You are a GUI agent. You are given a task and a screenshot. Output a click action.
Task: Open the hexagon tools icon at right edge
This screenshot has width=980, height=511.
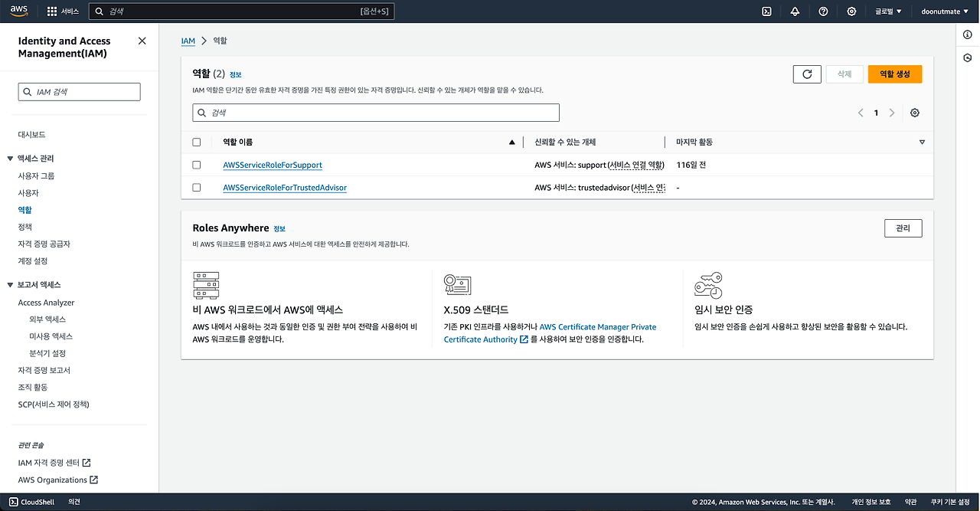click(x=968, y=58)
